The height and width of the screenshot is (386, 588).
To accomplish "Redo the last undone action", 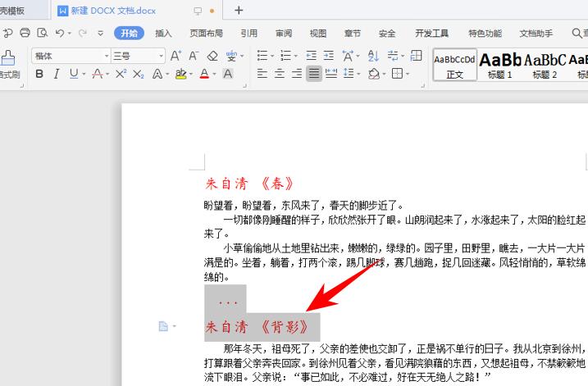I will (x=83, y=34).
